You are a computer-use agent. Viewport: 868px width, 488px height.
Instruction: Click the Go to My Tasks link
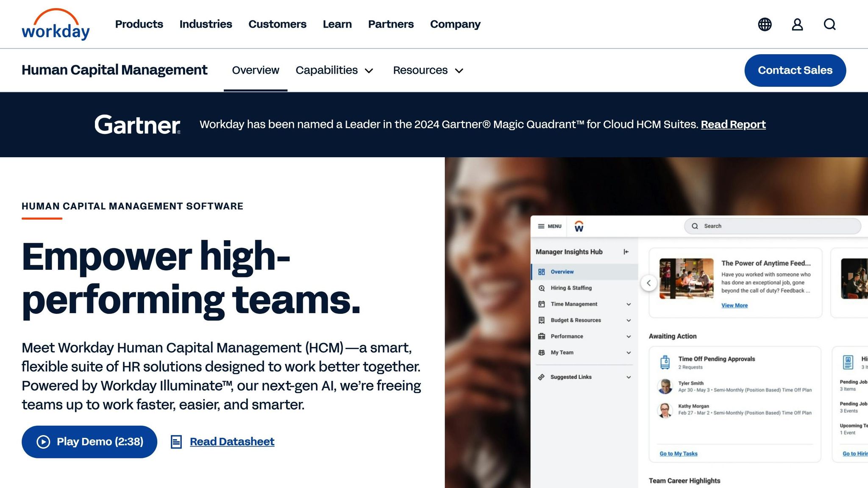click(678, 454)
